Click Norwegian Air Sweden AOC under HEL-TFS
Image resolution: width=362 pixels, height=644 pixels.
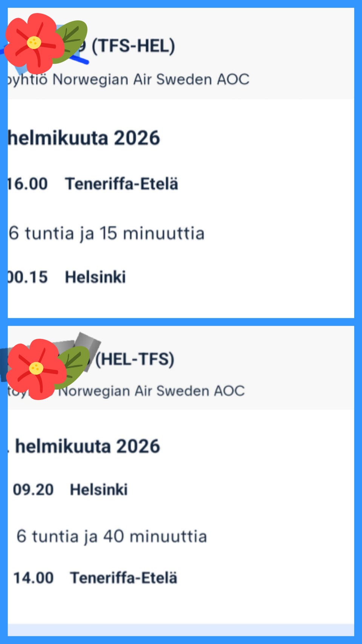click(x=152, y=391)
